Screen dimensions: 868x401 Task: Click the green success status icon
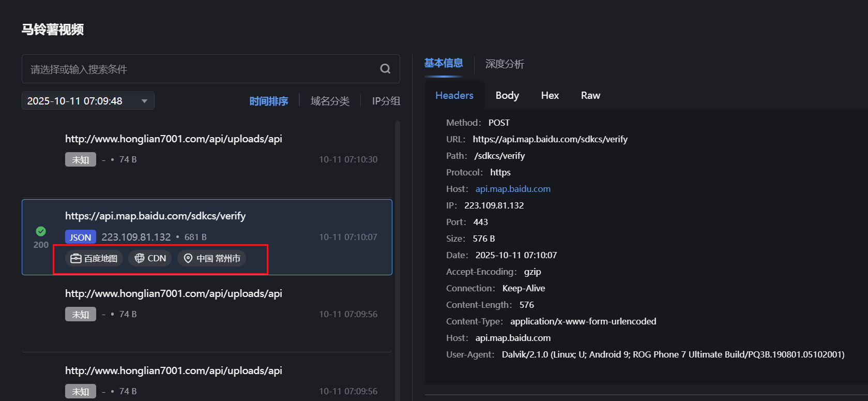41,231
